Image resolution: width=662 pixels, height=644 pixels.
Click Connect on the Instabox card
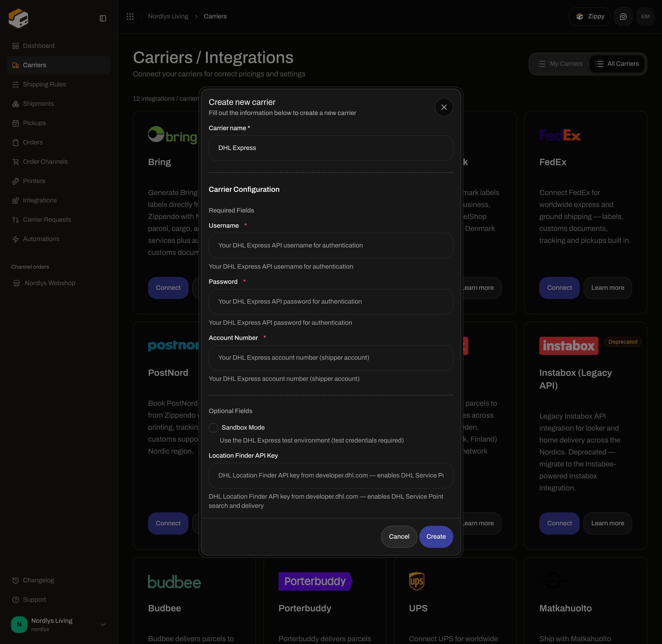point(559,523)
